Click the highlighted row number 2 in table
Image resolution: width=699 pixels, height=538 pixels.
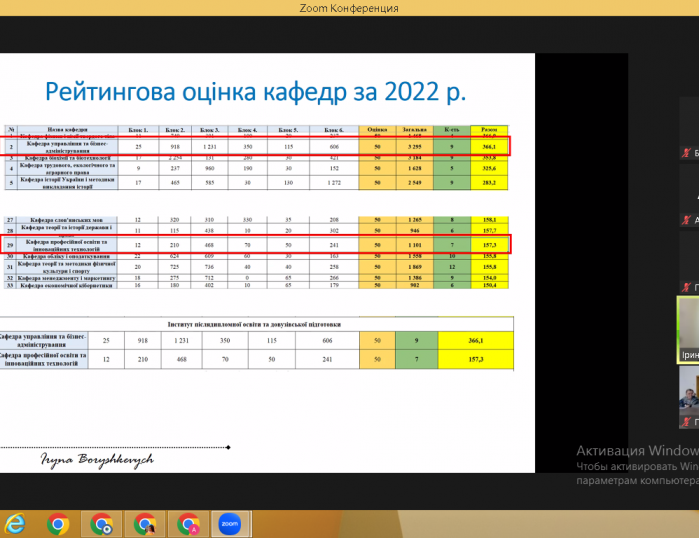[x=254, y=146]
